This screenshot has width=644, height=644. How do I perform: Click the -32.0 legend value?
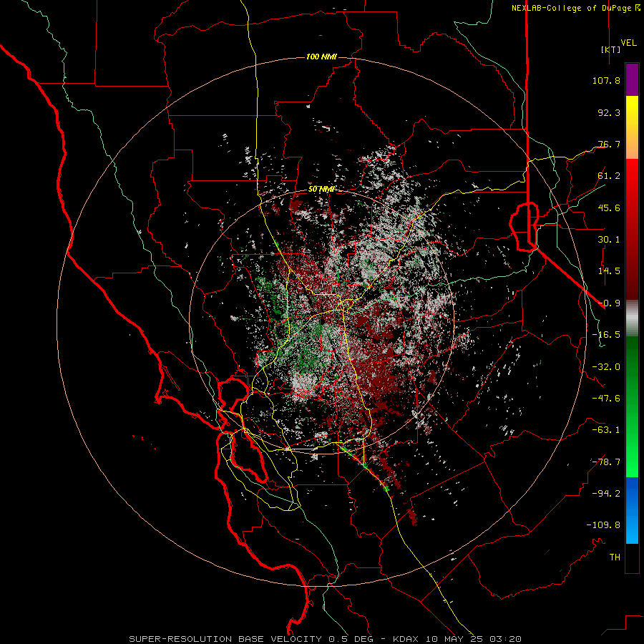(606, 367)
